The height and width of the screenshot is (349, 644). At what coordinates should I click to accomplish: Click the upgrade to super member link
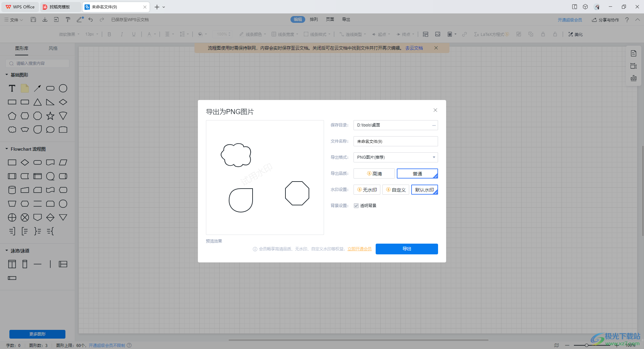[570, 20]
